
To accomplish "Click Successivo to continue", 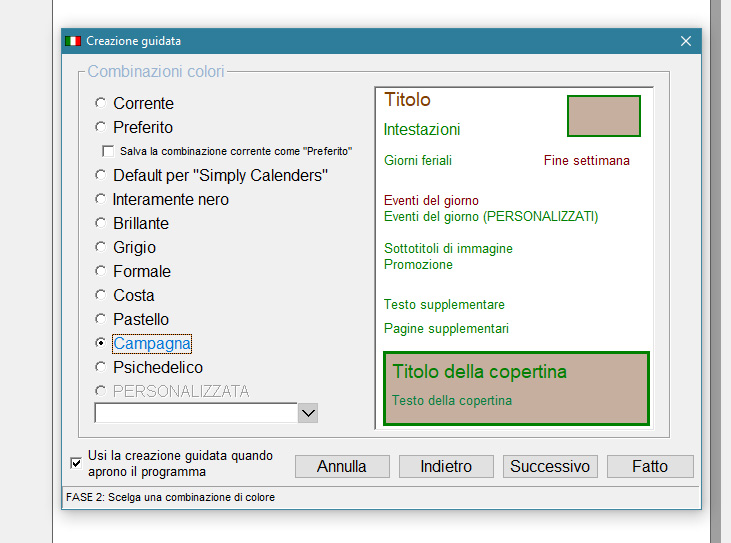I will [551, 466].
